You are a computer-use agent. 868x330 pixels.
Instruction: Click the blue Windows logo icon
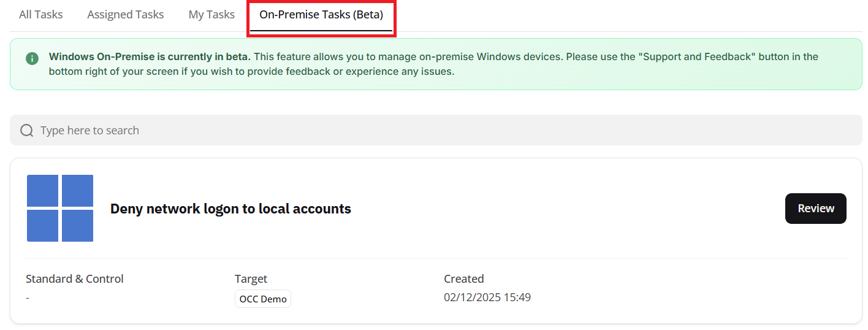tap(60, 208)
